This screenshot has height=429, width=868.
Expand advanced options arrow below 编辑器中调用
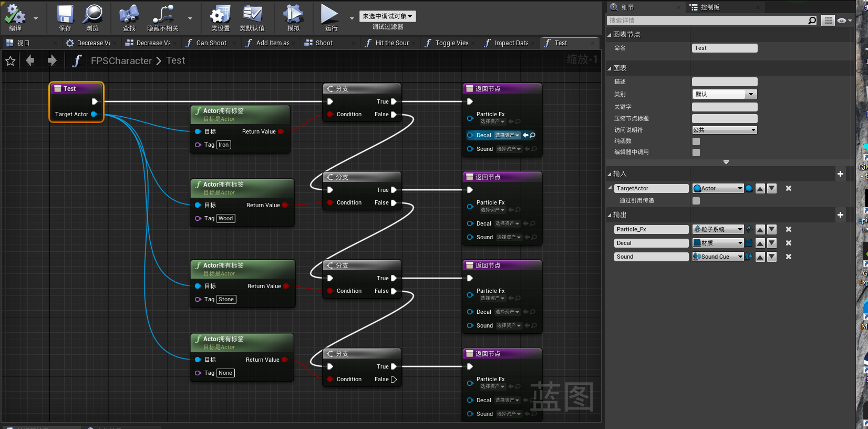[726, 162]
